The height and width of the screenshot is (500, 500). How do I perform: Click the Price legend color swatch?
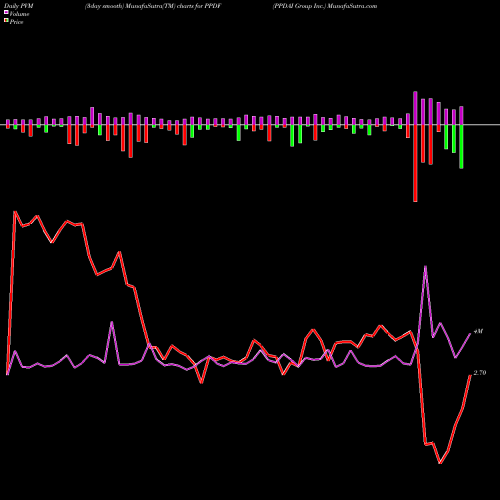pos(6,21)
